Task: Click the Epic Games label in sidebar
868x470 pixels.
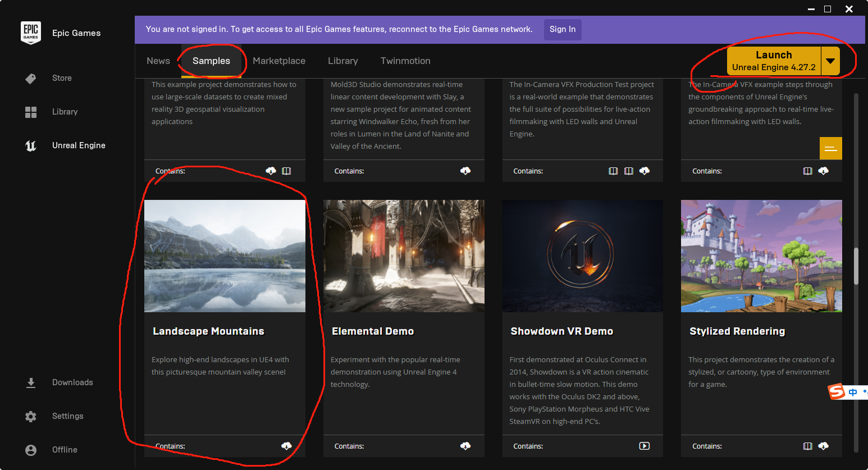Action: tap(76, 33)
